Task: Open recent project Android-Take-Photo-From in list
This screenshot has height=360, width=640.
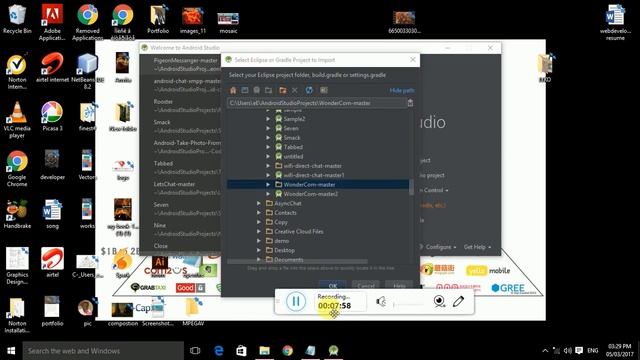Action: point(181,147)
